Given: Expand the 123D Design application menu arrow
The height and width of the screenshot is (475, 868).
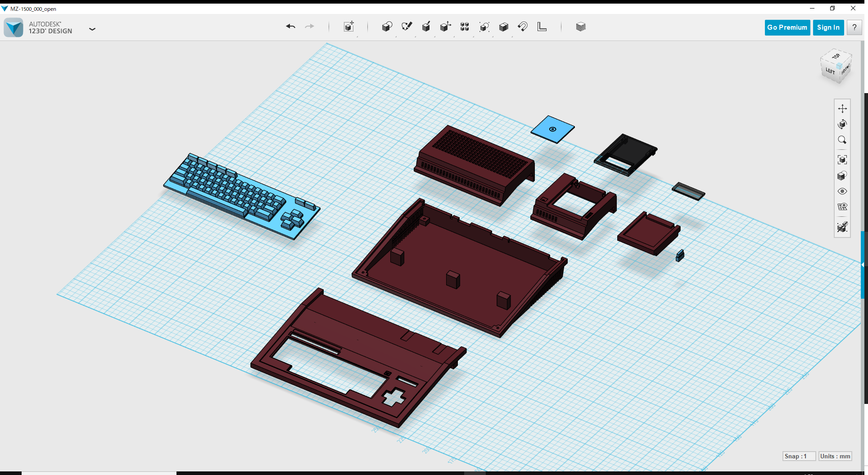Looking at the screenshot, I should [x=92, y=29].
